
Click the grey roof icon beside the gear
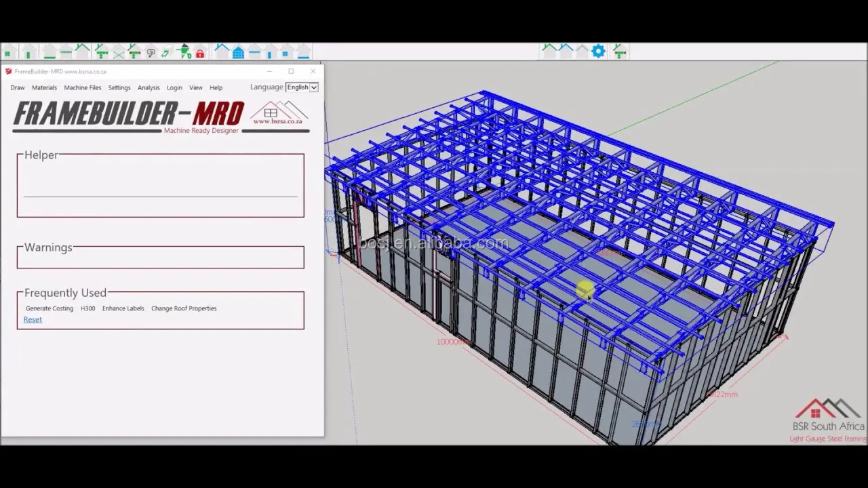pos(582,52)
